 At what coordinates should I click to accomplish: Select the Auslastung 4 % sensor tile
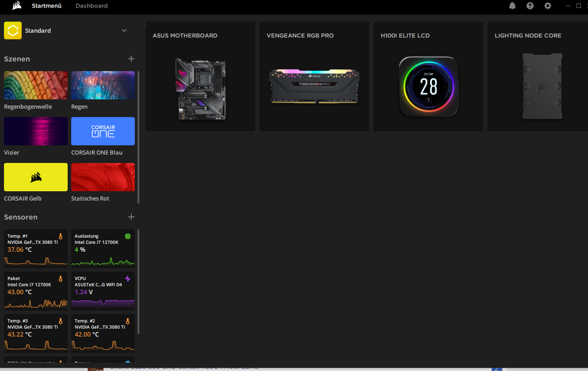click(x=103, y=249)
